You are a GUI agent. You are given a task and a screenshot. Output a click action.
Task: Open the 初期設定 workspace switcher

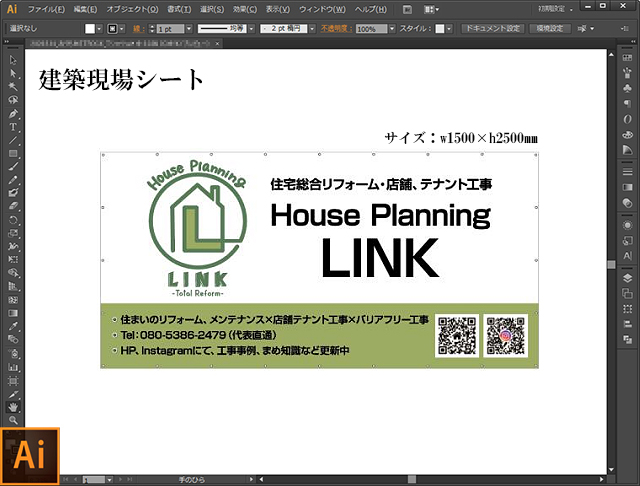(555, 9)
